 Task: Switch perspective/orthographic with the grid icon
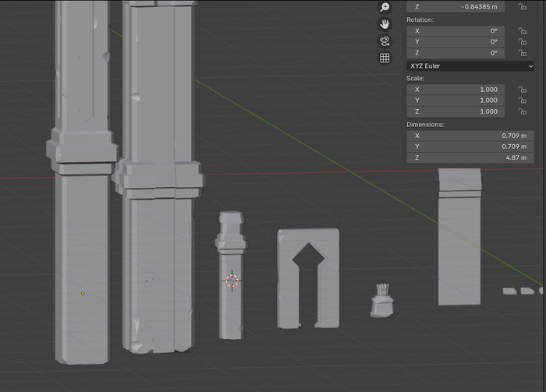(385, 58)
